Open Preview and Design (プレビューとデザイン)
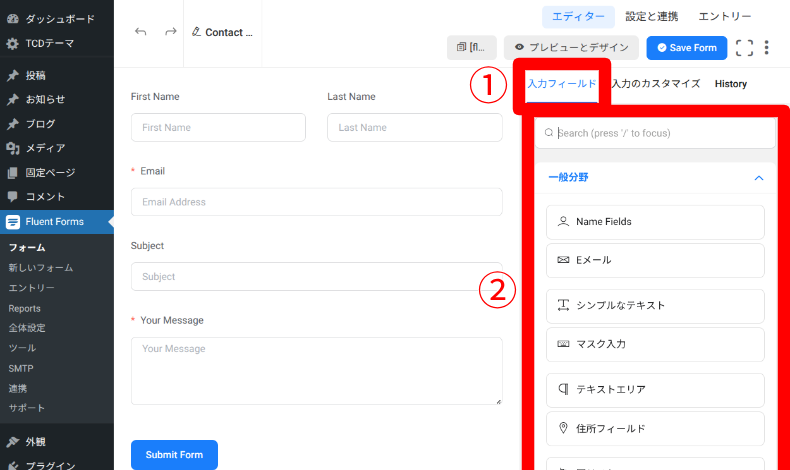The height and width of the screenshot is (470, 790). 571,47
